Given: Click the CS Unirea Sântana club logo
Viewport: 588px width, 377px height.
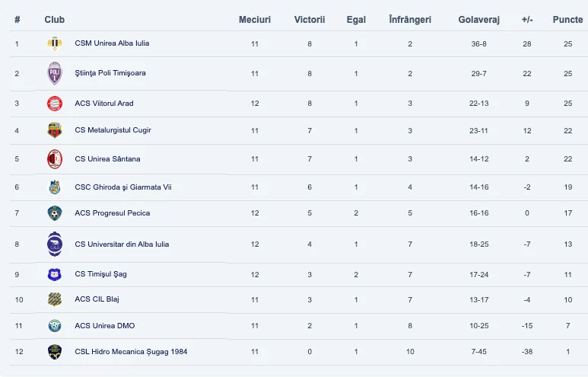Looking at the screenshot, I should click(54, 159).
